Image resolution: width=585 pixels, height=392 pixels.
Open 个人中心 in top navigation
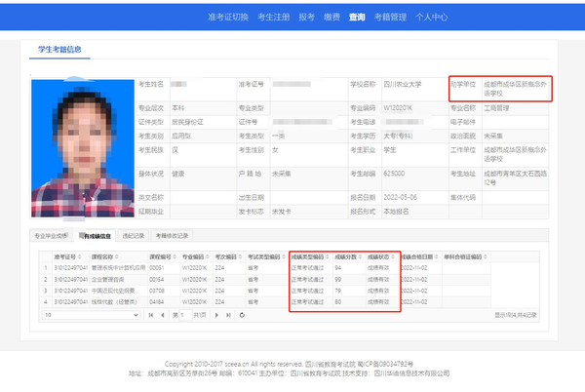[432, 17]
